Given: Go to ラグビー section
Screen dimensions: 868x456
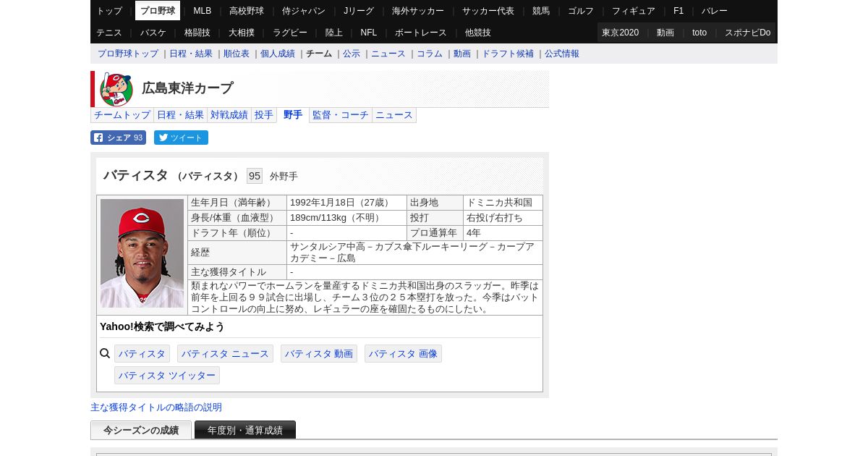Looking at the screenshot, I should pyautogui.click(x=290, y=33).
